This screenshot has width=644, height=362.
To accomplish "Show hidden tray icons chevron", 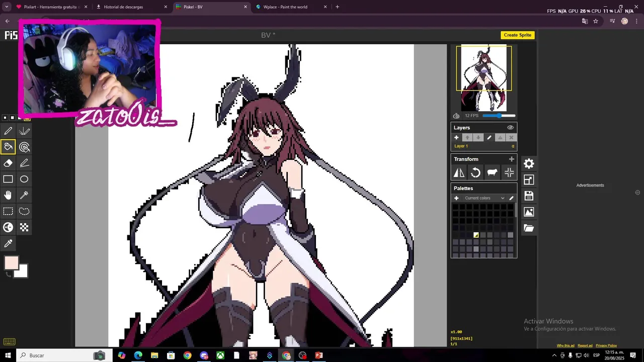I will [554, 355].
